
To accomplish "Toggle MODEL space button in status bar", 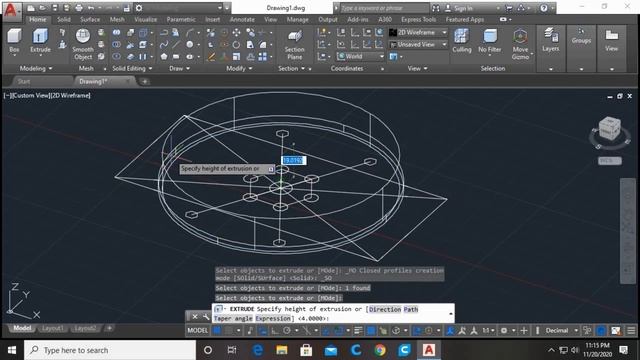I will point(198,330).
